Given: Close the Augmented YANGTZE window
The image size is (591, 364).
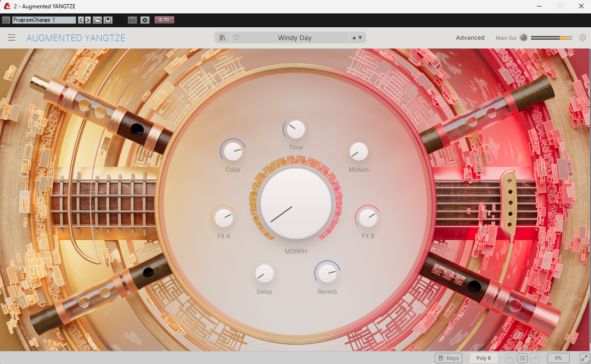Looking at the screenshot, I should click(581, 6).
